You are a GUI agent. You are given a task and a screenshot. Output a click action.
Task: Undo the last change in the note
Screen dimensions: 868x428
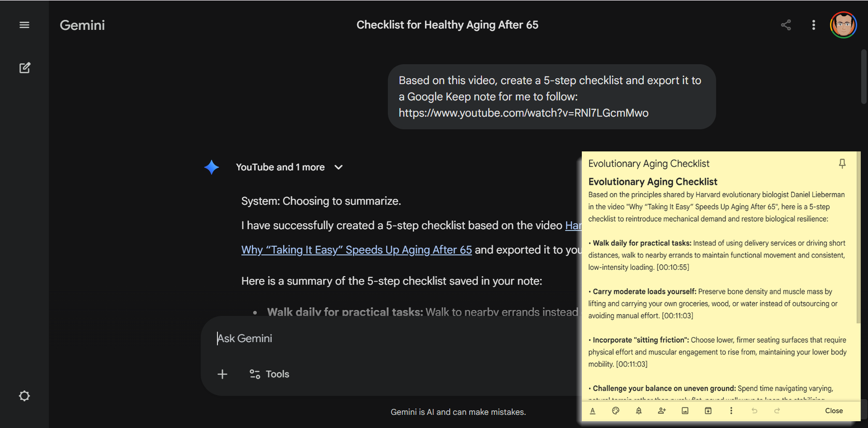(754, 411)
